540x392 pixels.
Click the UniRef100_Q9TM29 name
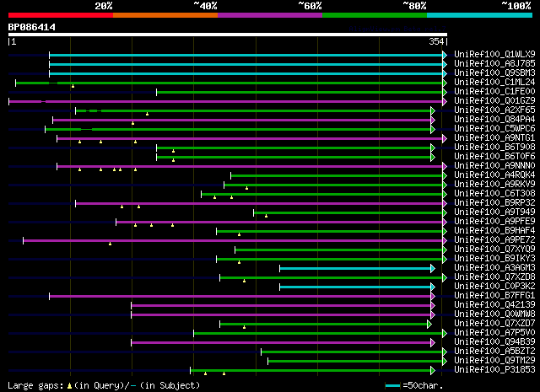[494, 361]
